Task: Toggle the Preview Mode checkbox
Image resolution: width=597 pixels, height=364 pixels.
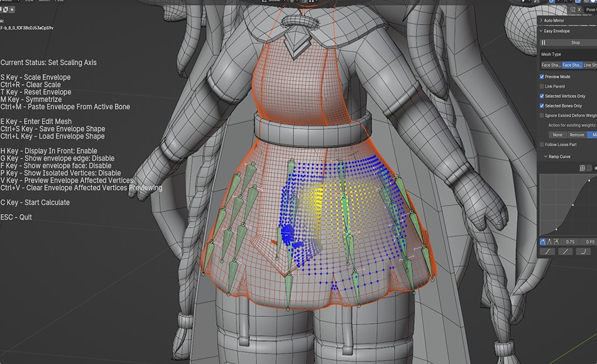Action: tap(542, 76)
